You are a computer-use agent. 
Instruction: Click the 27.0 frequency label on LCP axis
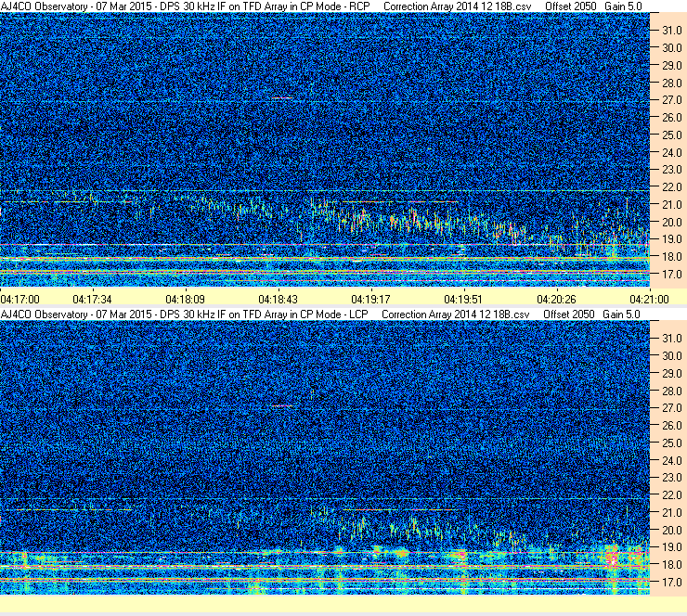pos(671,408)
